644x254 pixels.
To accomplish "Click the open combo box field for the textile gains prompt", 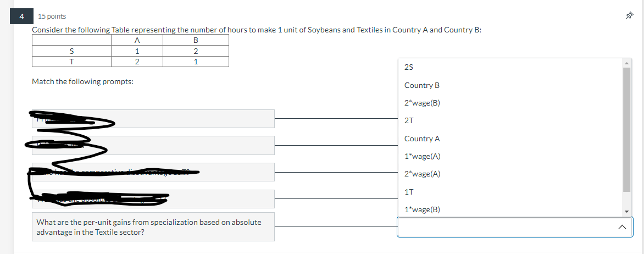I will 515,227.
